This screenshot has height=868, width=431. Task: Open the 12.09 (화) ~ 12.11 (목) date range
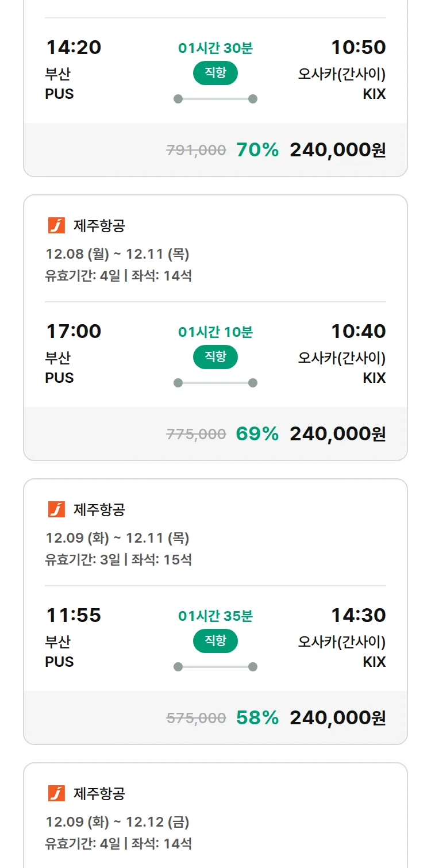[117, 538]
